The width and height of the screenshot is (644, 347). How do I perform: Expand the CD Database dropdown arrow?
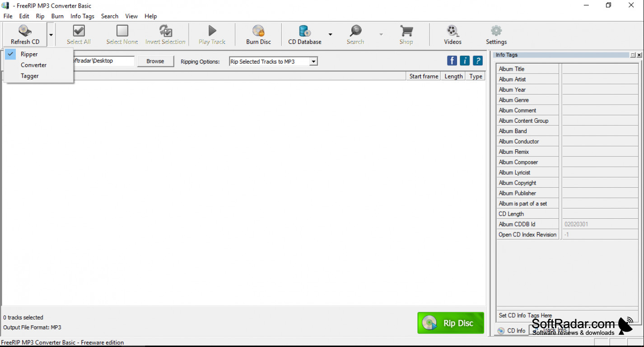330,34
